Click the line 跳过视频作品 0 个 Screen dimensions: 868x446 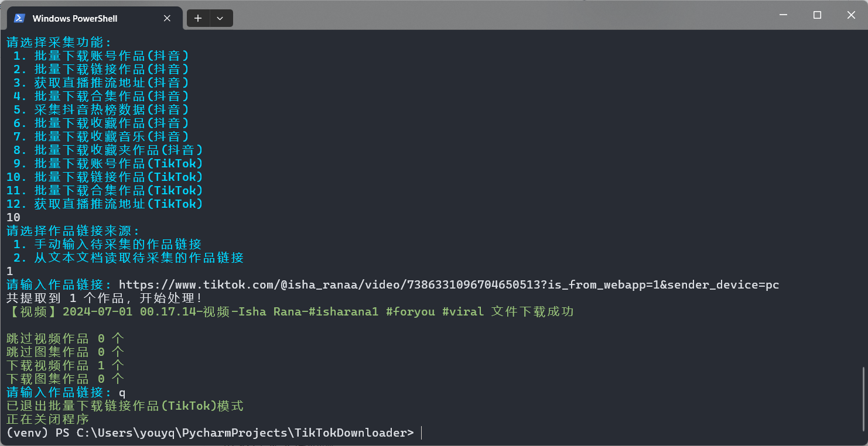(x=66, y=338)
